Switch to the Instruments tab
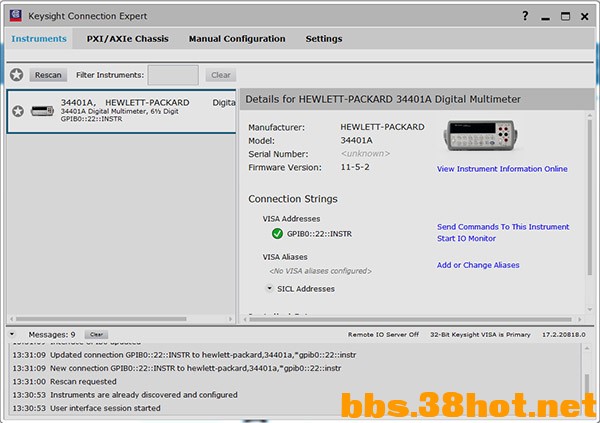This screenshot has height=423, width=600. click(x=39, y=39)
